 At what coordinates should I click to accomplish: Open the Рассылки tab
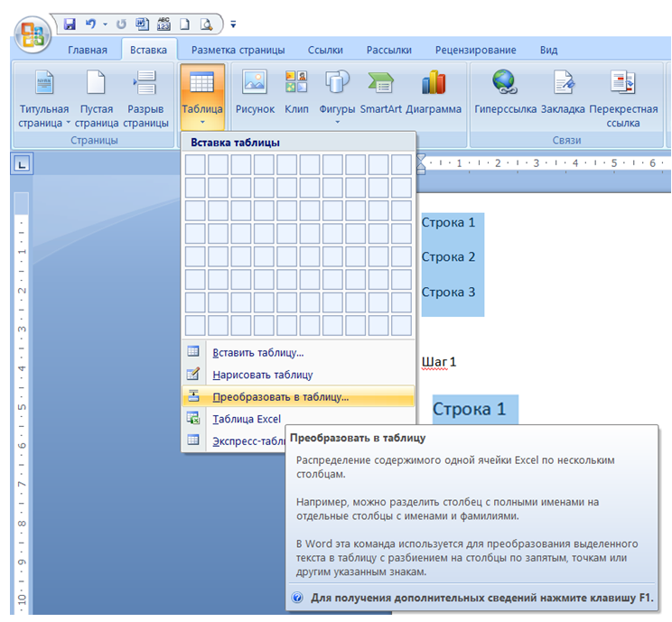[x=388, y=51]
